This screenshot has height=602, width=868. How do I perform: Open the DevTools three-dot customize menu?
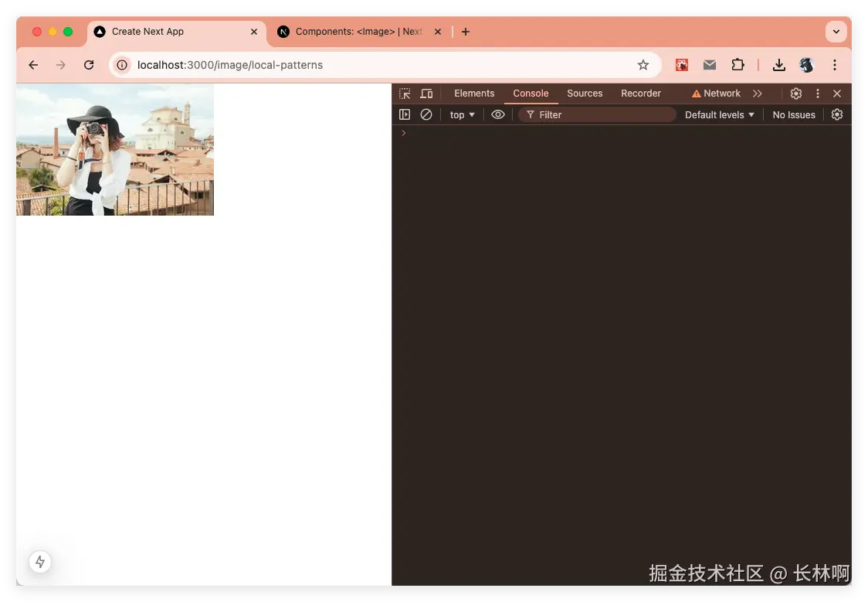(x=817, y=94)
